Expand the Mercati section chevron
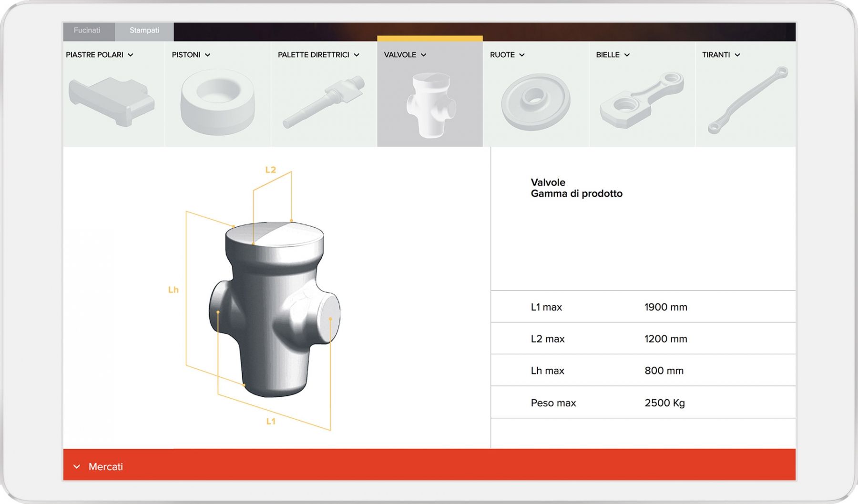 point(77,467)
